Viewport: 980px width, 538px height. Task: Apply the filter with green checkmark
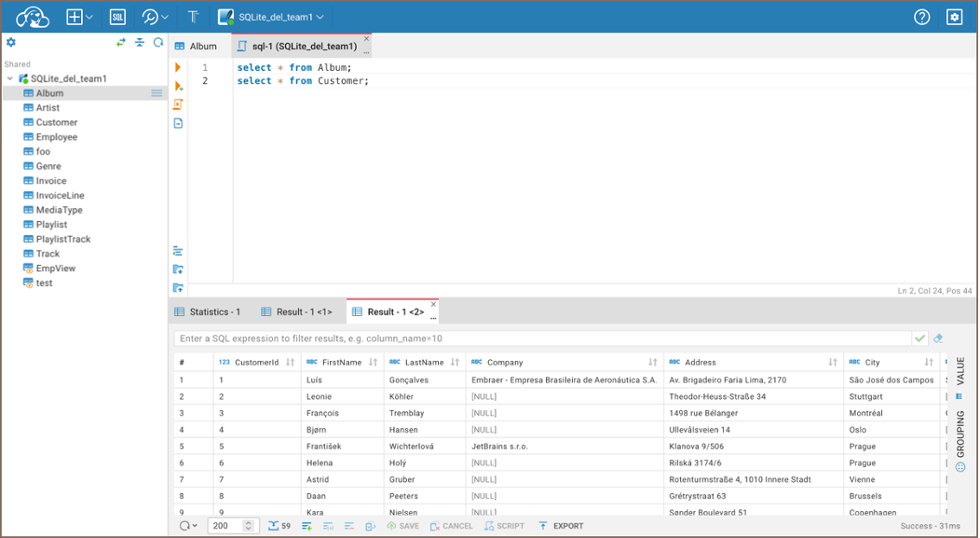(920, 338)
